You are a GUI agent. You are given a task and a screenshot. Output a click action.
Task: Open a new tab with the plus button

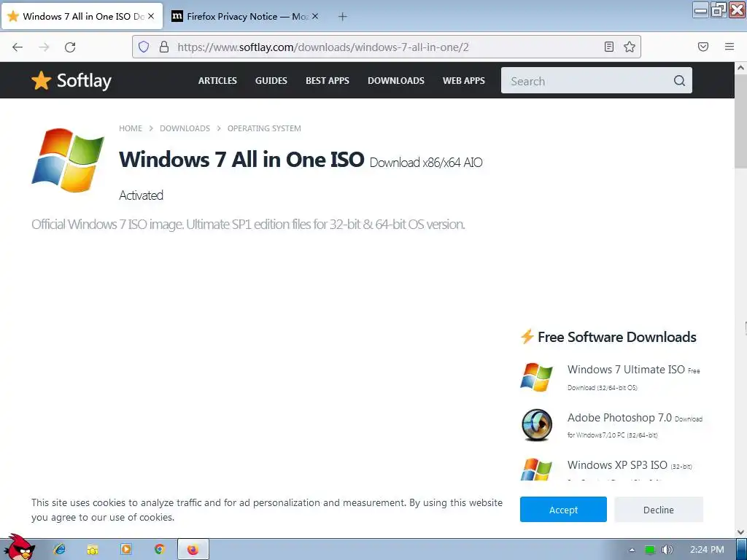click(343, 17)
